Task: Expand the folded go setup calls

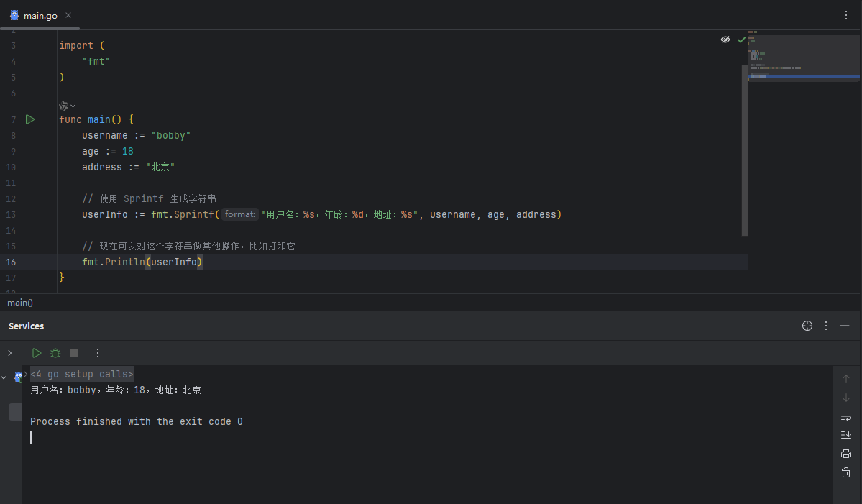Action: click(25, 374)
